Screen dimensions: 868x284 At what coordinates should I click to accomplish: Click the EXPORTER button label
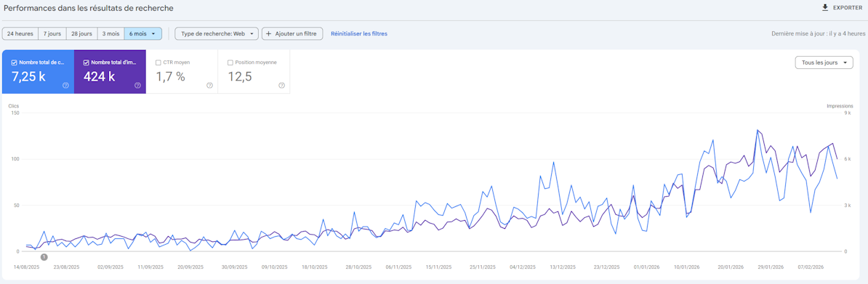pyautogui.click(x=848, y=8)
